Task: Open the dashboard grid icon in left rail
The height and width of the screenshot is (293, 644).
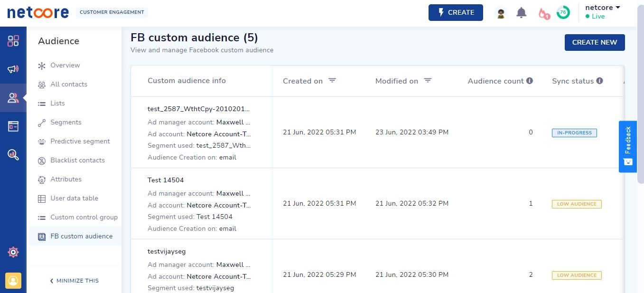Action: pos(13,41)
